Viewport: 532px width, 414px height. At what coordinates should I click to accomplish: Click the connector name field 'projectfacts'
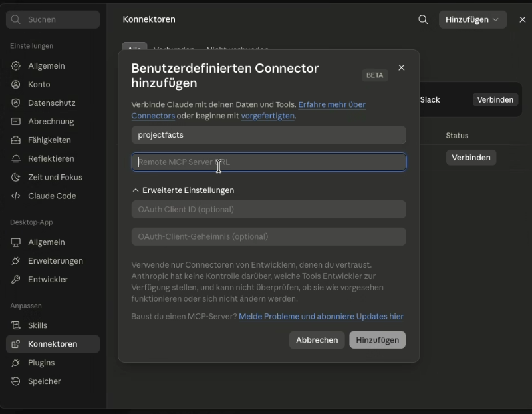269,135
